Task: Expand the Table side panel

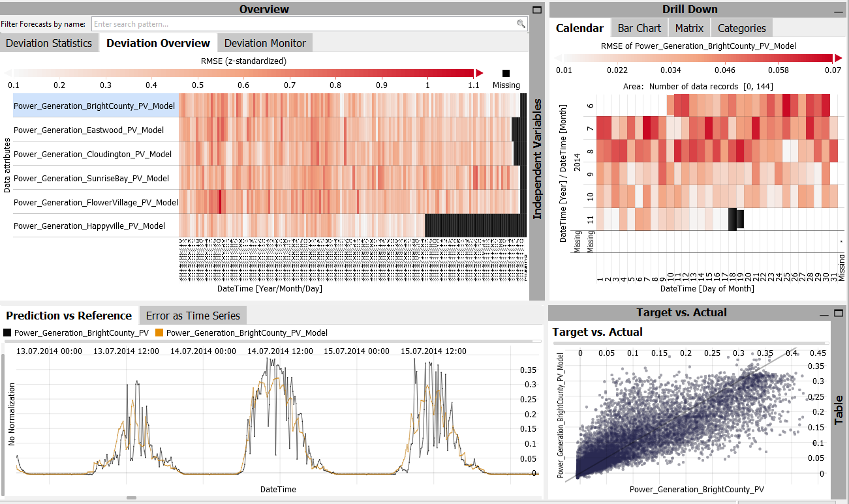Action: [x=839, y=408]
